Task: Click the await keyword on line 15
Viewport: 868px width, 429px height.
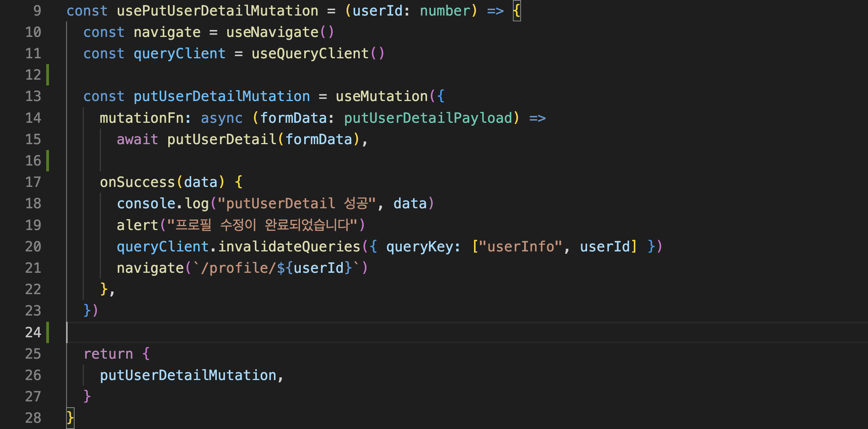Action: pyautogui.click(x=137, y=140)
